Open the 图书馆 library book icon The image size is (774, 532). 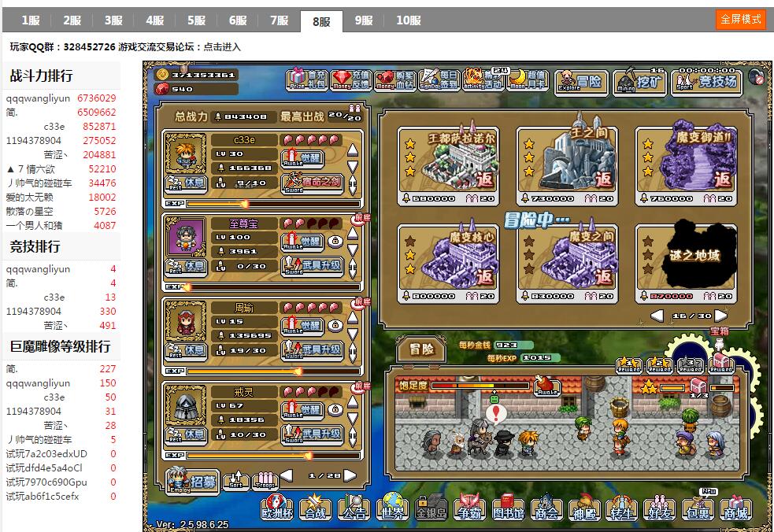(x=508, y=506)
